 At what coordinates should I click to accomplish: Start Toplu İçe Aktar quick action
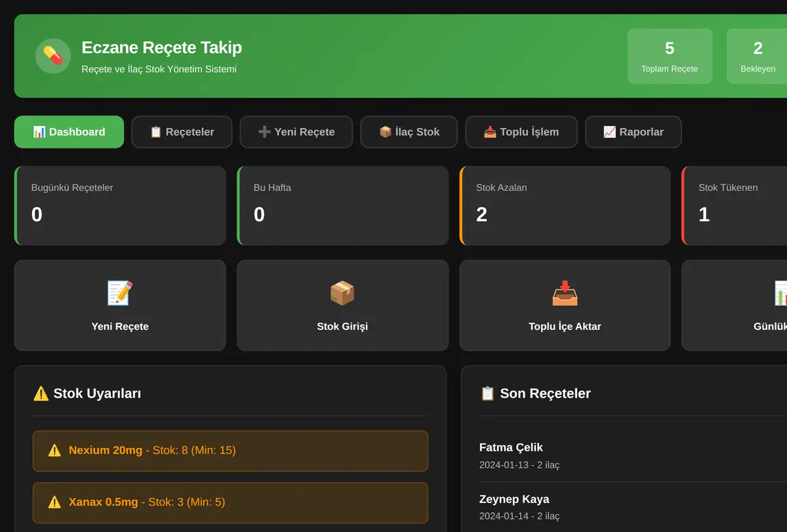click(565, 306)
